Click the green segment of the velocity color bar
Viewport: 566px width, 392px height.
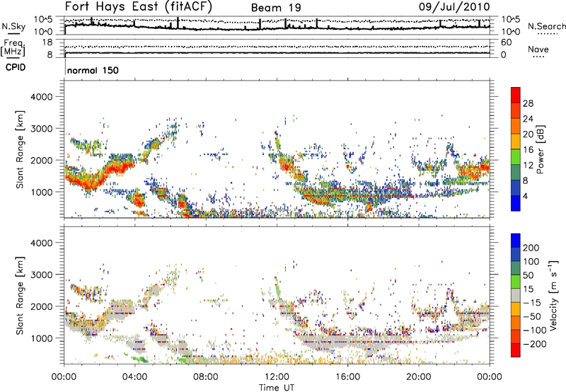click(x=516, y=282)
